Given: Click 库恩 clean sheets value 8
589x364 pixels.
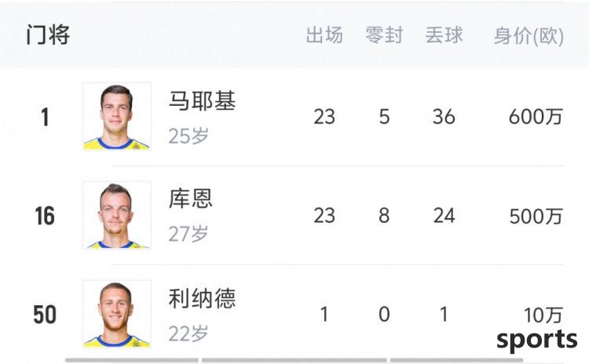Looking at the screenshot, I should coord(384,216).
